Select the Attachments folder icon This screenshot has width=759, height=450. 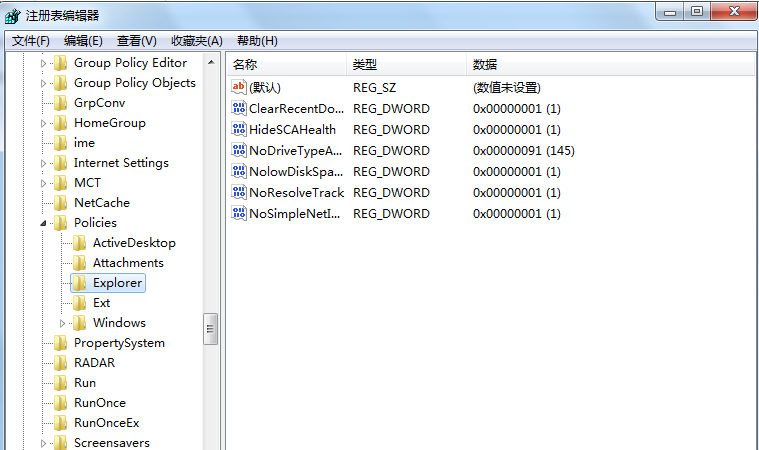pyautogui.click(x=79, y=263)
